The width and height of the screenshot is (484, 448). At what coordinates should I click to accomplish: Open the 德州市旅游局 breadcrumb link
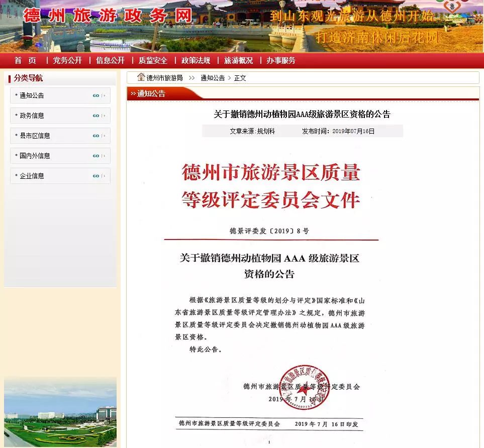[x=164, y=77]
